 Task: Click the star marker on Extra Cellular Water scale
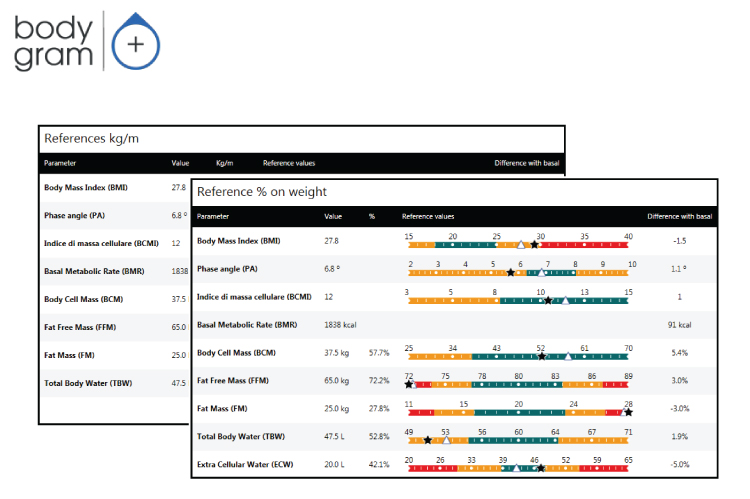pyautogui.click(x=540, y=467)
